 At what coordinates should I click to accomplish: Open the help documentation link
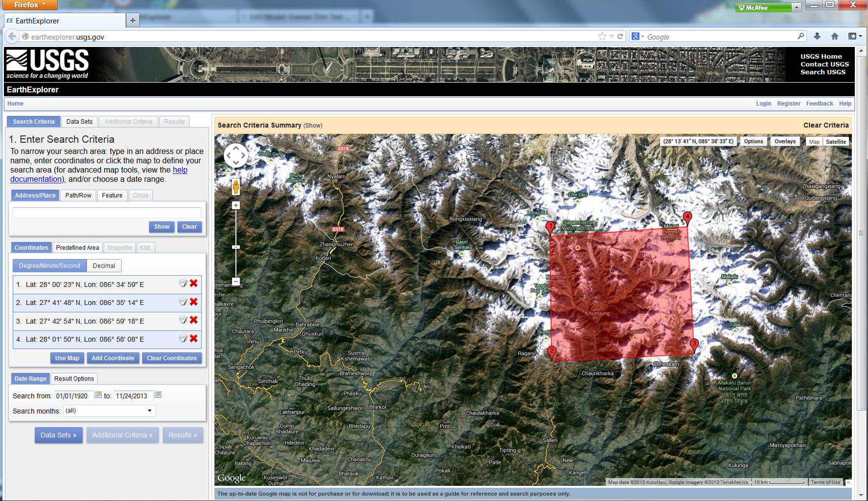[180, 170]
